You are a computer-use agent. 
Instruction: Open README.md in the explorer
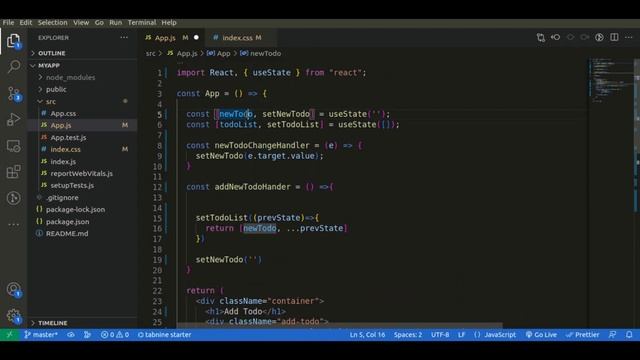[82, 233]
